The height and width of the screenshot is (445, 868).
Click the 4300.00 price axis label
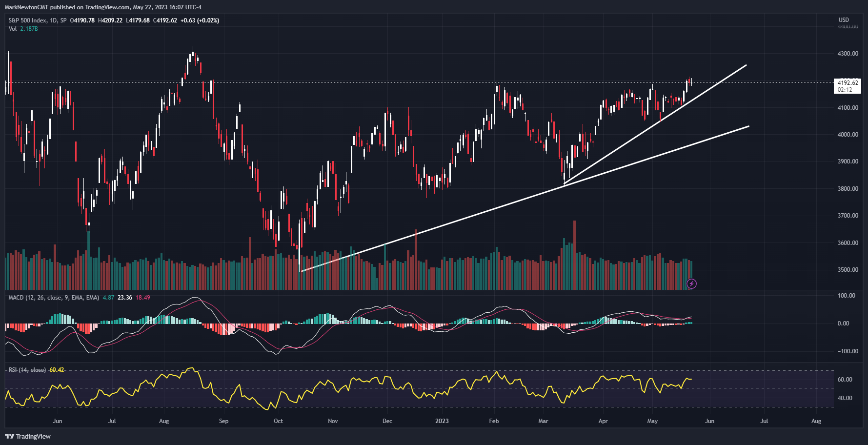[848, 54]
